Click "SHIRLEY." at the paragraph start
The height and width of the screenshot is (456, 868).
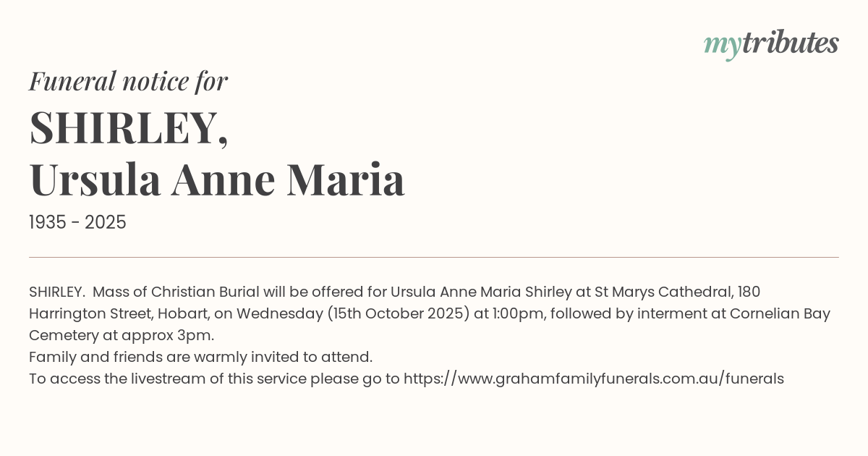point(56,292)
